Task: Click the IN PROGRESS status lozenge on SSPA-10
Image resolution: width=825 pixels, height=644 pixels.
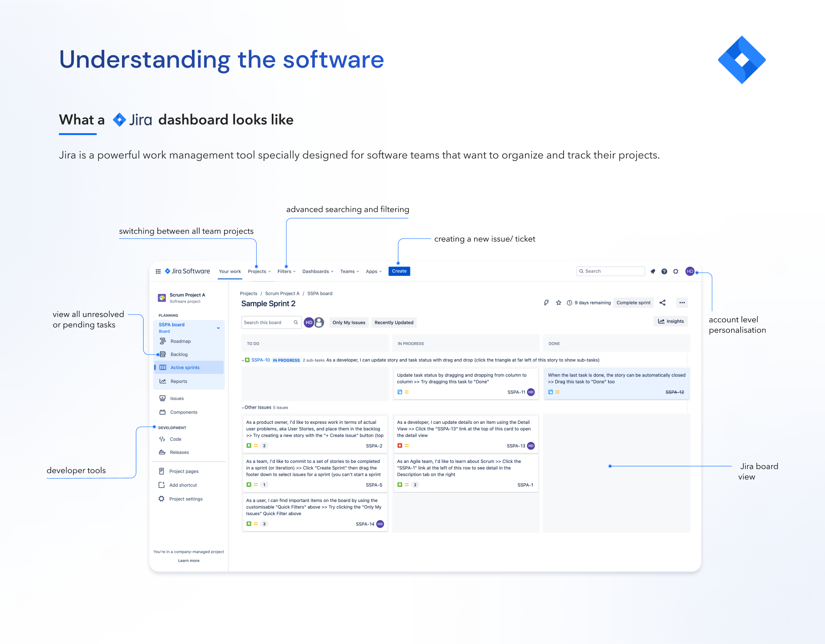Action: pos(286,360)
